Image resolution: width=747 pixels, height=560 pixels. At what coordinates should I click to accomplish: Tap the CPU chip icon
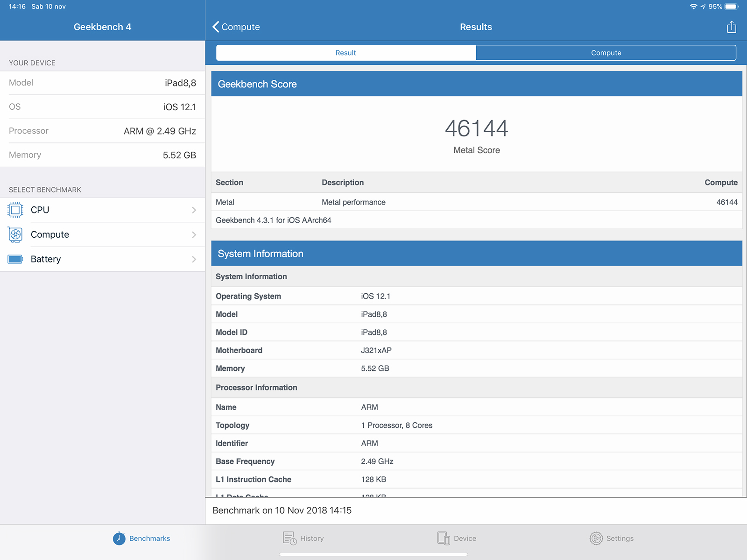(15, 210)
